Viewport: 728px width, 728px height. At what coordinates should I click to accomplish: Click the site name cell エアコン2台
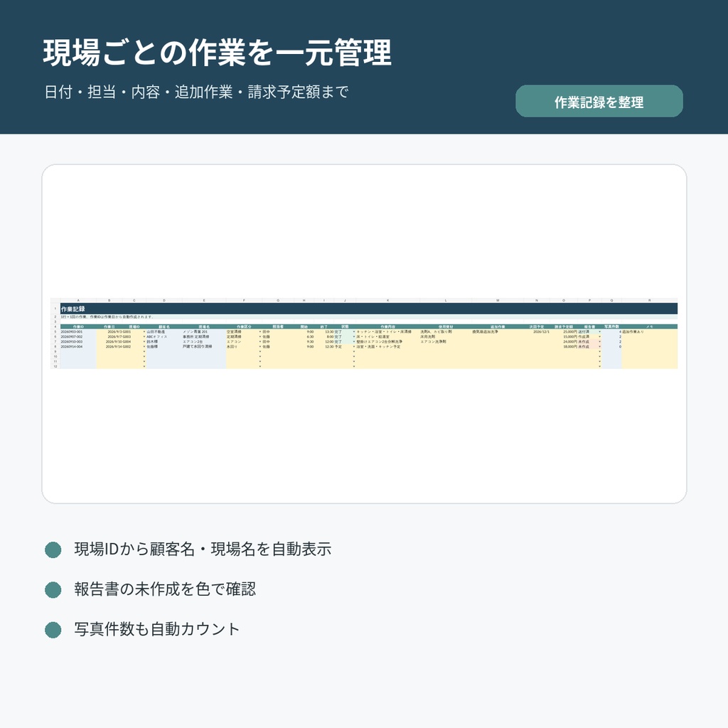point(204,342)
